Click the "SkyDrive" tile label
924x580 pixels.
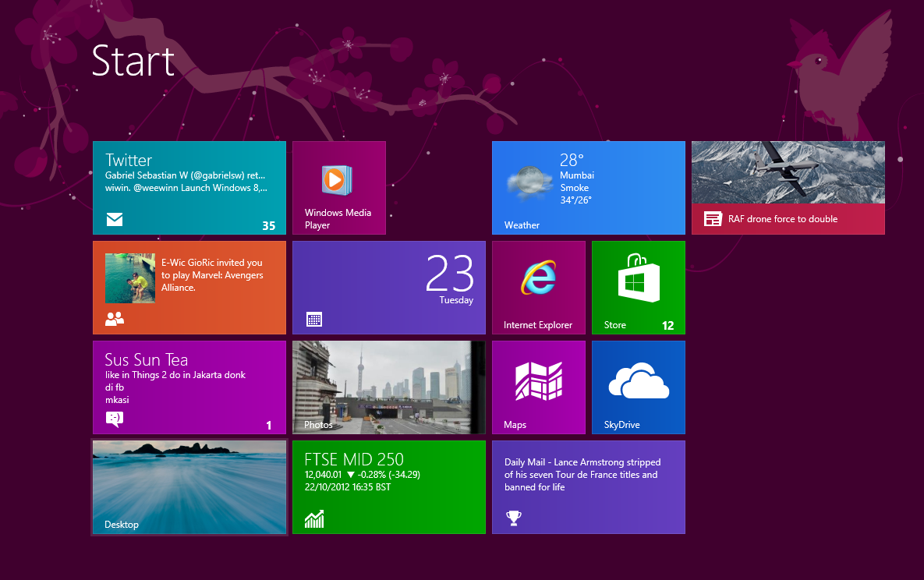pos(621,425)
